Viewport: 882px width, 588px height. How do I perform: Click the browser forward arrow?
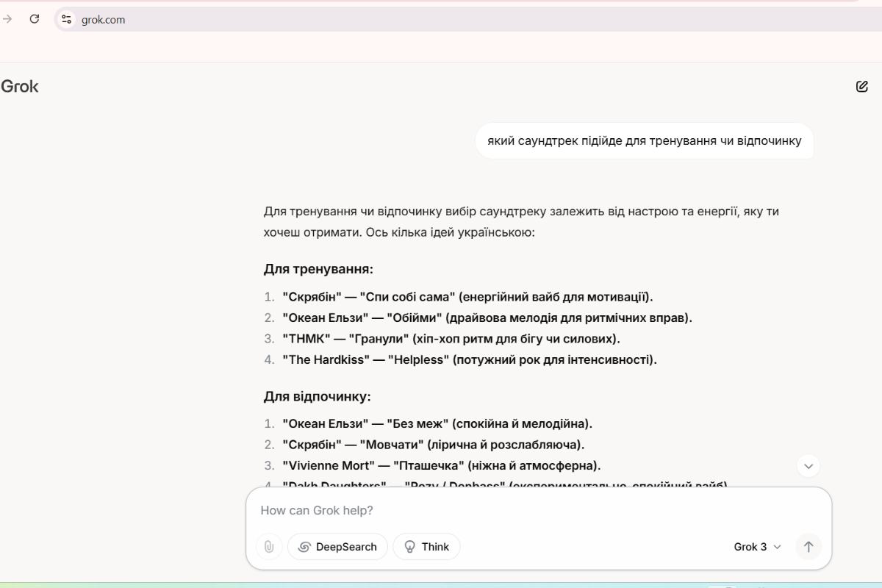pos(8,20)
